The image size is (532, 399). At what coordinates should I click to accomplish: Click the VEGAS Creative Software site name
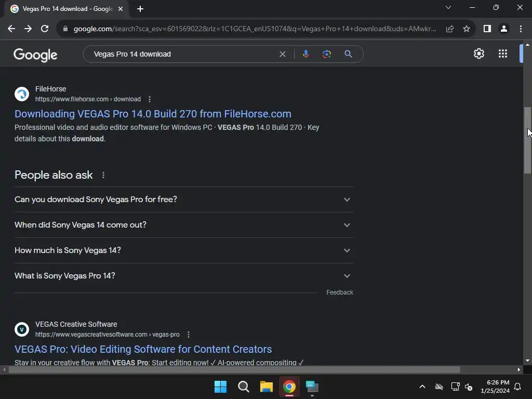pyautogui.click(x=76, y=324)
